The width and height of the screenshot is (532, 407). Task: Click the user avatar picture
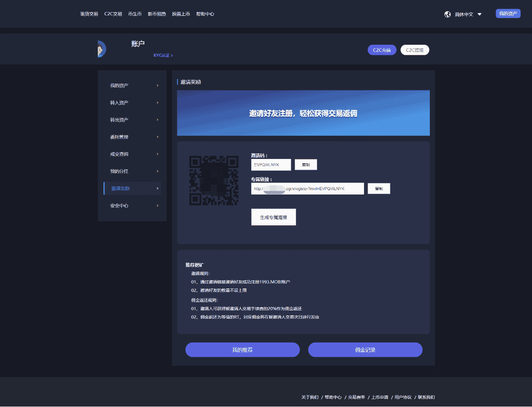tap(101, 49)
